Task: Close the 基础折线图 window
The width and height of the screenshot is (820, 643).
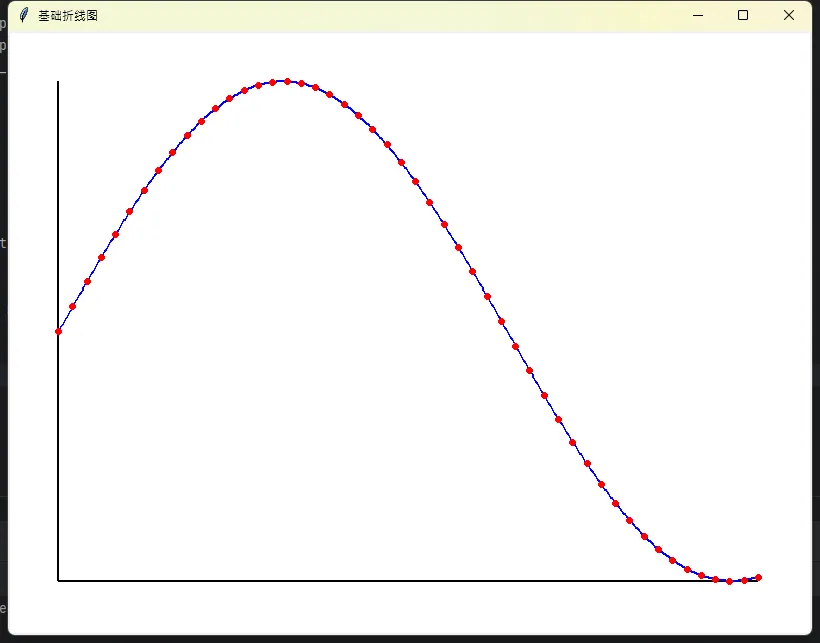Action: tap(789, 15)
